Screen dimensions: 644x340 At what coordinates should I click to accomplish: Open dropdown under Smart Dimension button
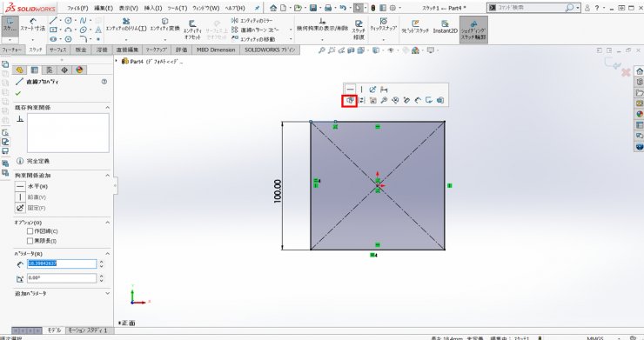tap(33, 40)
